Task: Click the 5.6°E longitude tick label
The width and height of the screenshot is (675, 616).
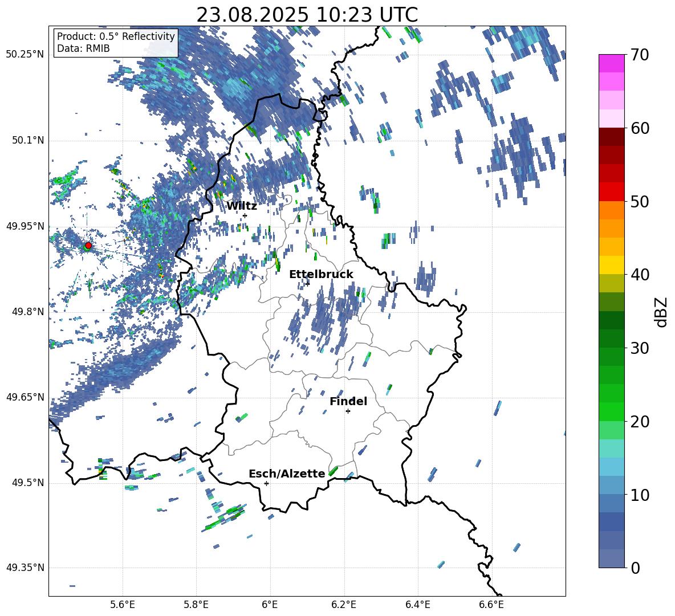Action: [x=123, y=605]
